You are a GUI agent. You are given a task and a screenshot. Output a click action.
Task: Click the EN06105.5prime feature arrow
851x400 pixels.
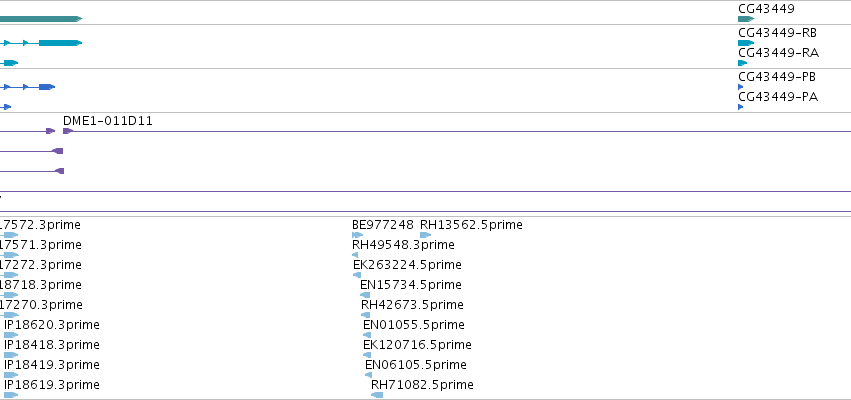(369, 375)
